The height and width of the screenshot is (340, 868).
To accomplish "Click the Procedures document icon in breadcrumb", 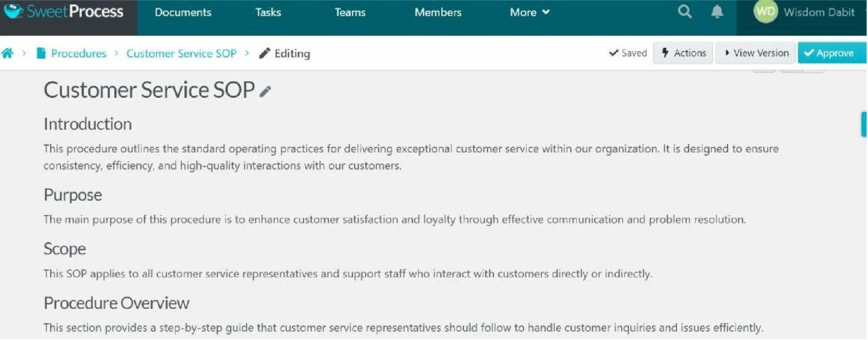I will tap(41, 53).
